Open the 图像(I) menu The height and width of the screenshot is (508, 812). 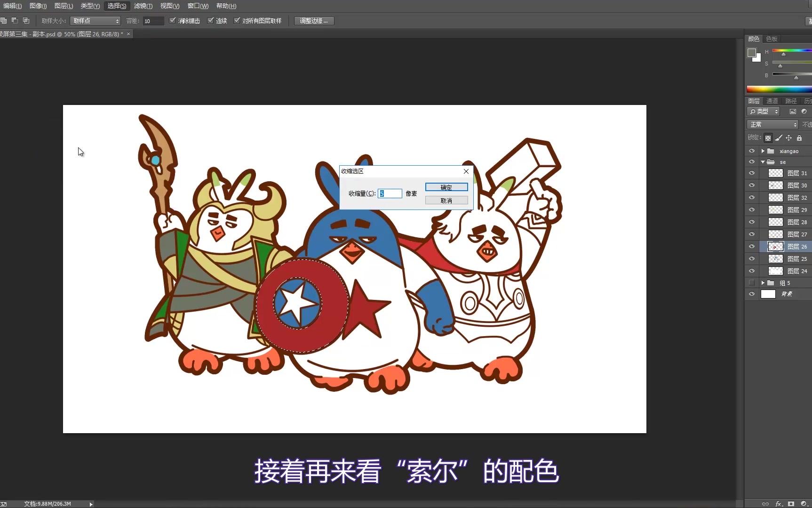pyautogui.click(x=38, y=6)
